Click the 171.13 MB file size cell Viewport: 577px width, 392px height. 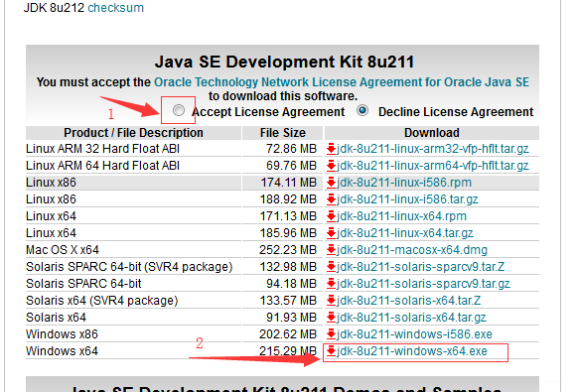click(283, 216)
